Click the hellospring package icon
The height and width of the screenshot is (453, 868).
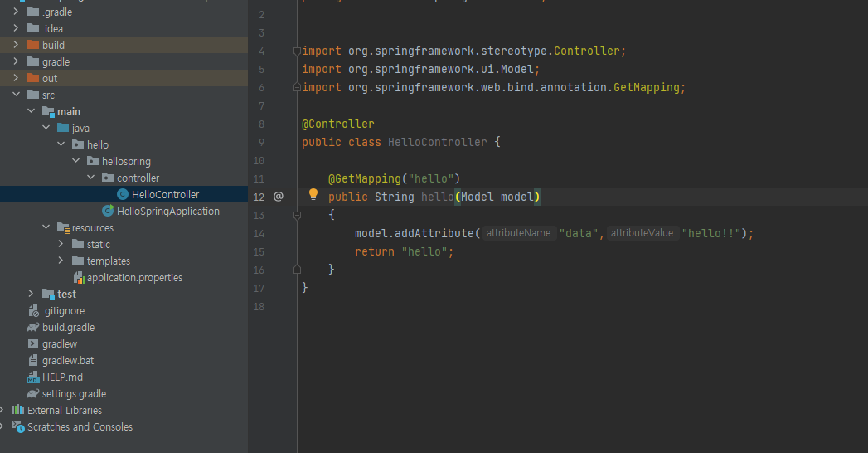(x=93, y=161)
